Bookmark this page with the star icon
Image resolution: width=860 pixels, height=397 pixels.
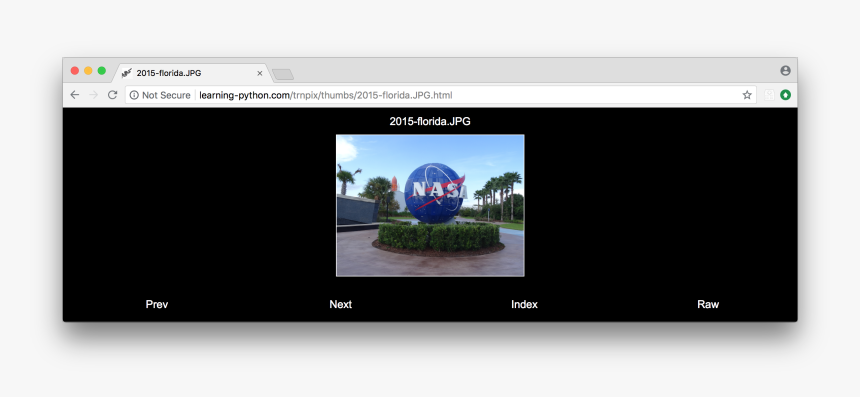(747, 95)
